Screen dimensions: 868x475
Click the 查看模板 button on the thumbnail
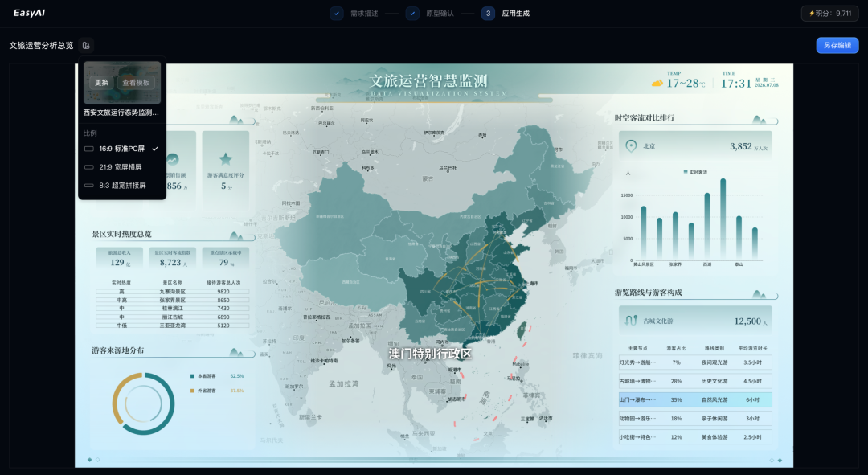point(136,83)
